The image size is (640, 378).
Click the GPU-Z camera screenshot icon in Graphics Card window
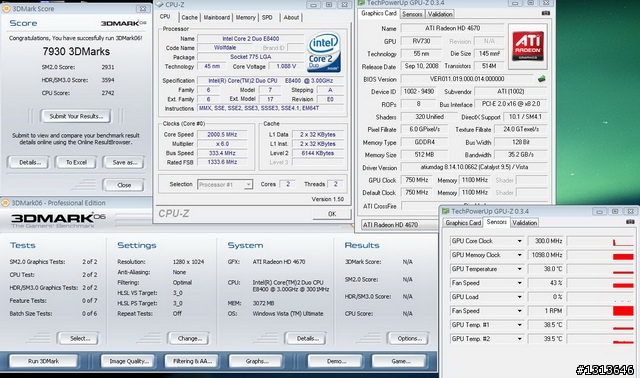pos(545,13)
